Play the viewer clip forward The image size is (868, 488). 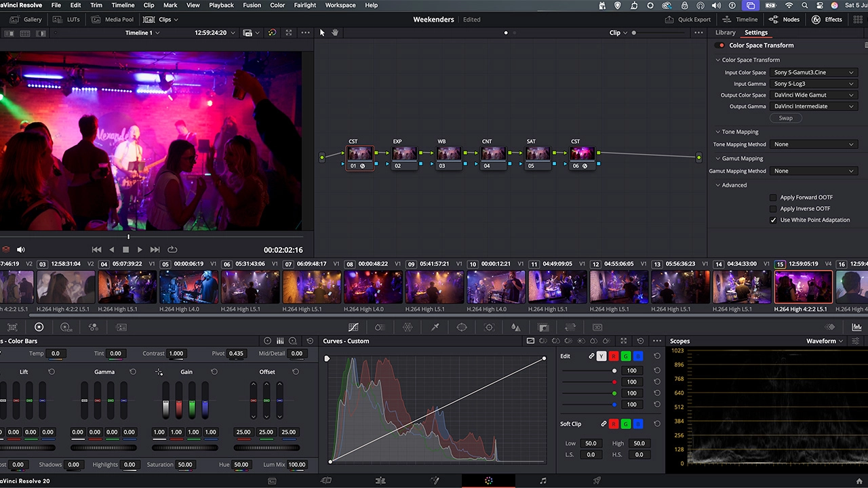pos(140,249)
